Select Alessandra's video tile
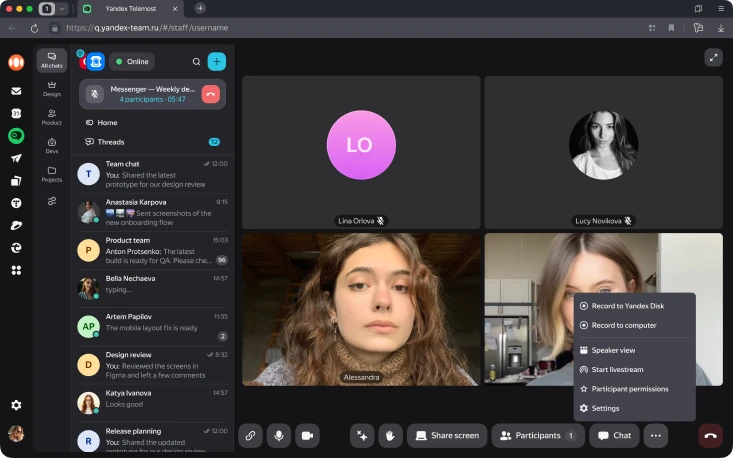The width and height of the screenshot is (733, 458). point(361,309)
